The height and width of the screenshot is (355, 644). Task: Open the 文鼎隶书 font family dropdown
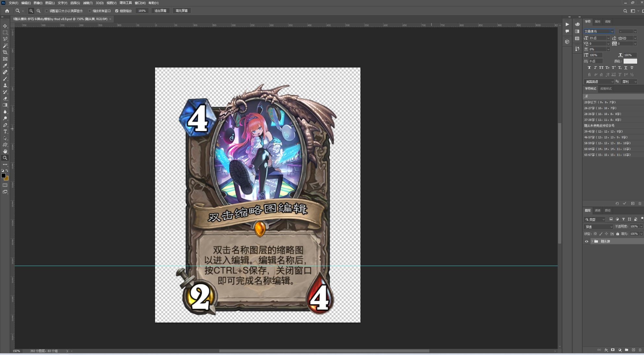(x=612, y=32)
